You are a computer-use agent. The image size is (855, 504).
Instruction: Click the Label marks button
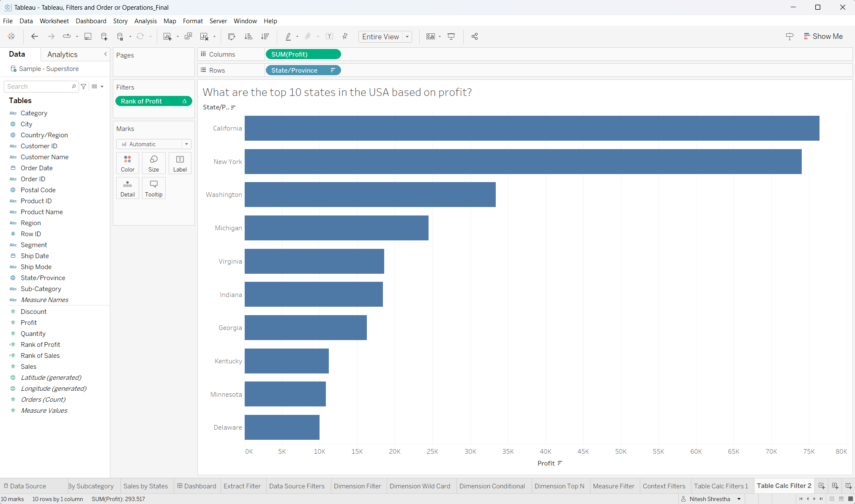click(180, 163)
